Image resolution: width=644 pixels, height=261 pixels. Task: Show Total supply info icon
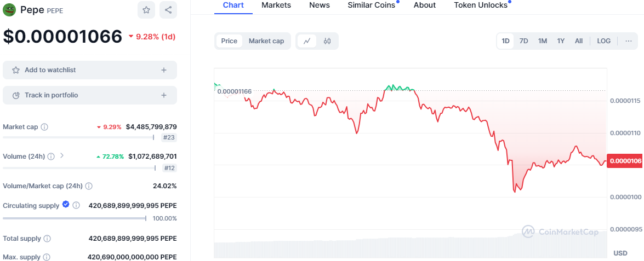[x=47, y=239]
